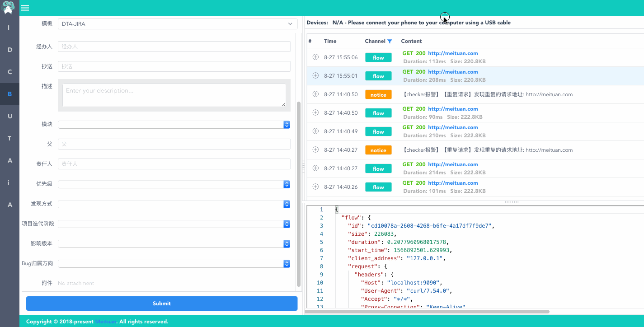Viewport: 644px width, 327px height.
Task: Focus the 抄送 input field
Action: tap(174, 66)
